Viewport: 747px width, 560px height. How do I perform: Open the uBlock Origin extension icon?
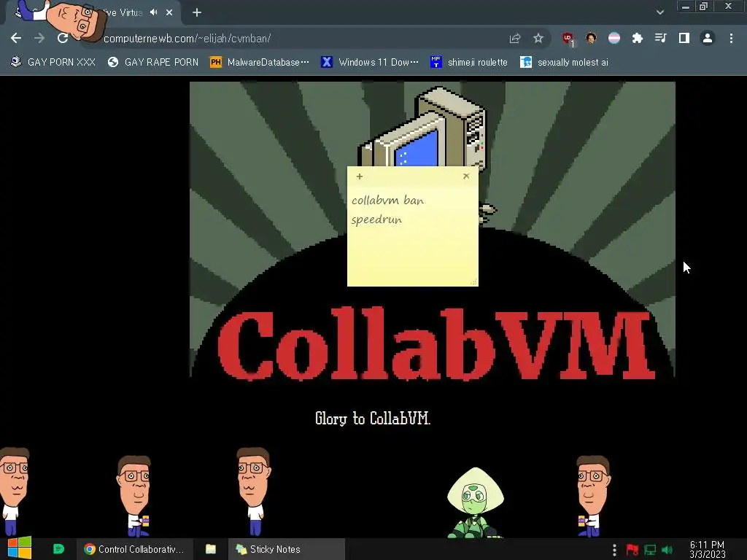[x=568, y=39]
